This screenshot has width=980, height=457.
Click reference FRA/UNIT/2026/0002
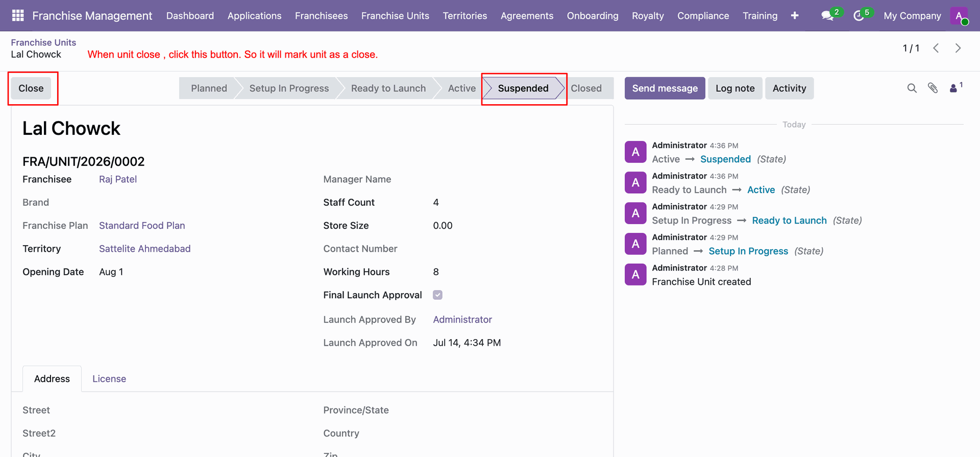tap(83, 161)
